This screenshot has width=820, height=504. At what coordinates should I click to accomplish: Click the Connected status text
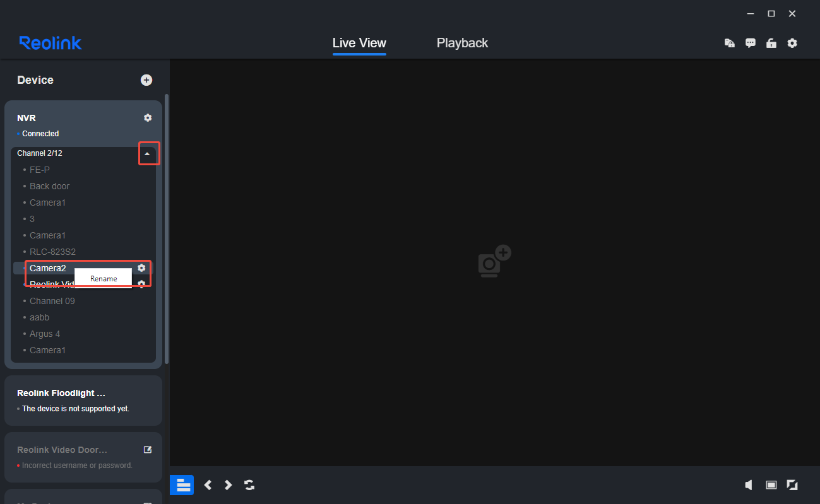click(40, 134)
